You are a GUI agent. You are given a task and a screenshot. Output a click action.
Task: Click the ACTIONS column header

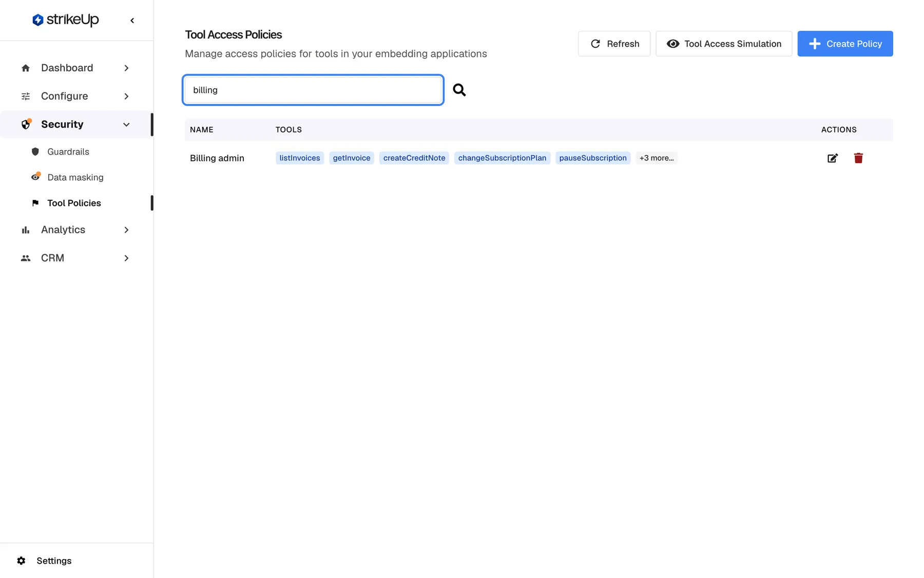click(x=839, y=130)
